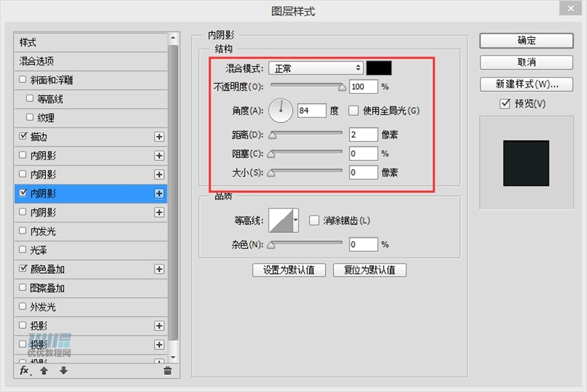The height and width of the screenshot is (392, 587).
Task: Open the 等高线 contour picker arrow
Action: 296,221
